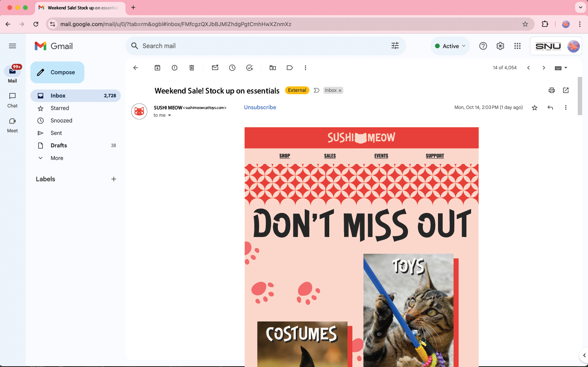Open input tools keyboard dropdown
Image resolution: width=588 pixels, height=367 pixels.
[561, 68]
